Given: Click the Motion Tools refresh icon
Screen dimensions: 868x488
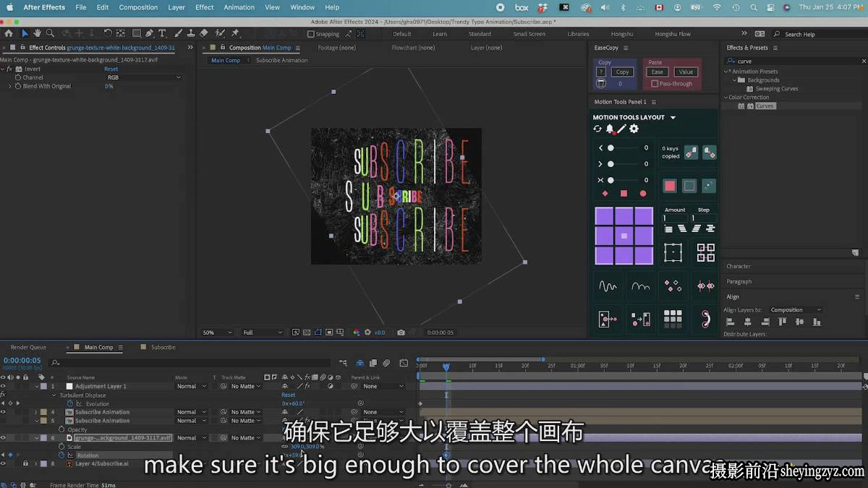Looking at the screenshot, I should pos(597,129).
